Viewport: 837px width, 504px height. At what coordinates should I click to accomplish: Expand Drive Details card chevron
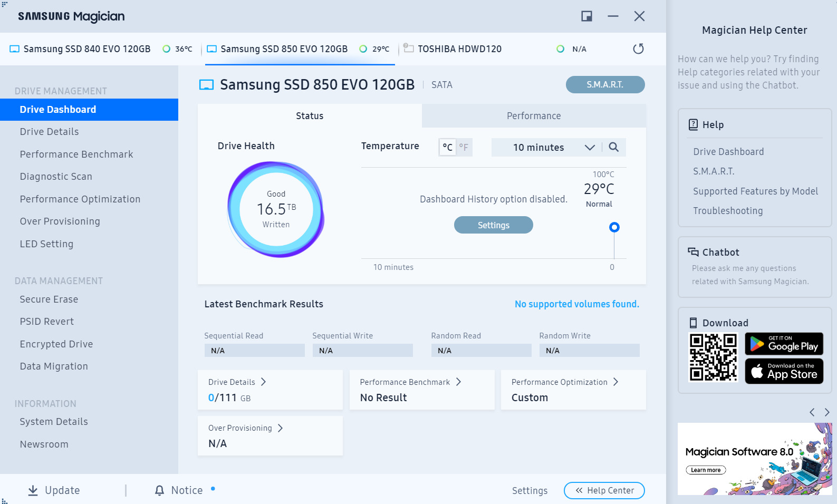point(263,382)
